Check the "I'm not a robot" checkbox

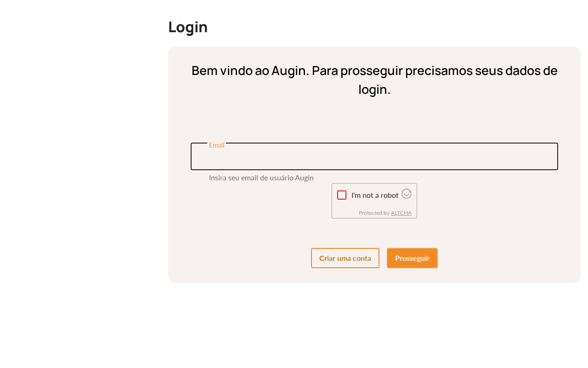pos(342,195)
